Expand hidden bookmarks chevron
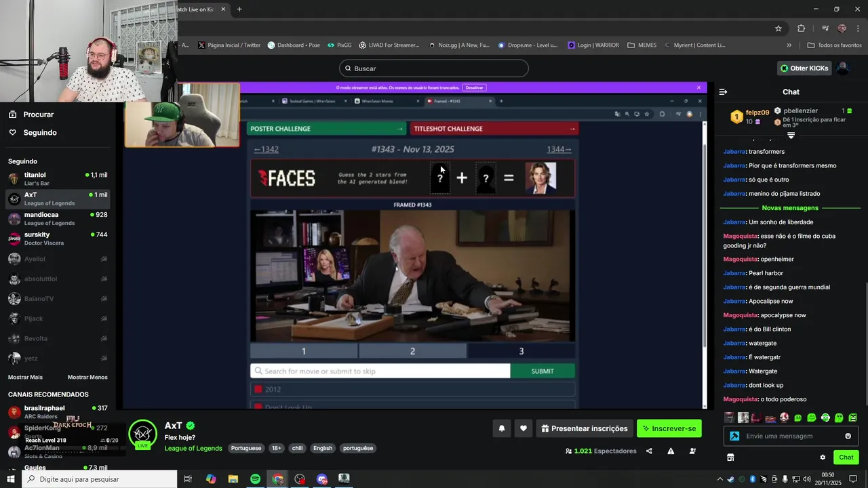Viewport: 868px width, 488px height. (789, 45)
